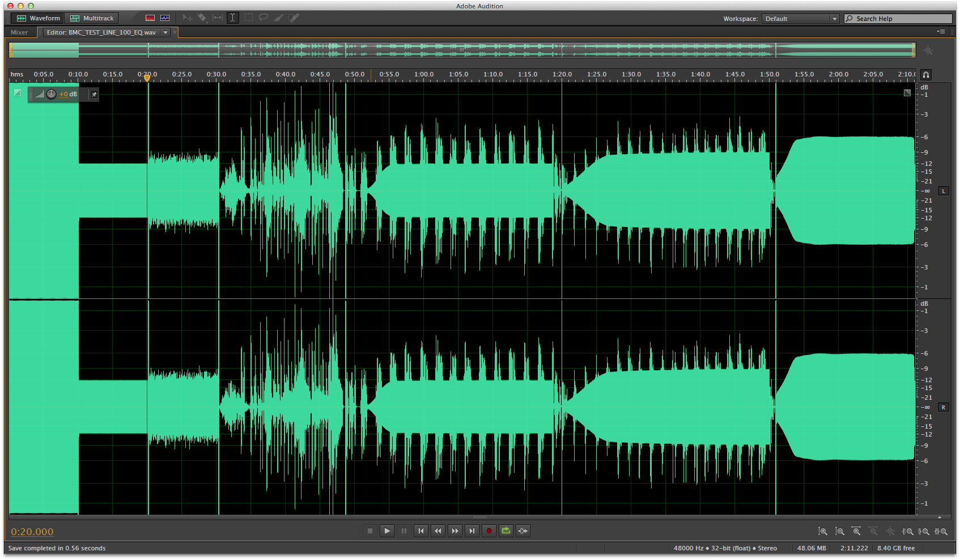
Task: Click Zoom In (Amplitude) icon
Action: 823,532
